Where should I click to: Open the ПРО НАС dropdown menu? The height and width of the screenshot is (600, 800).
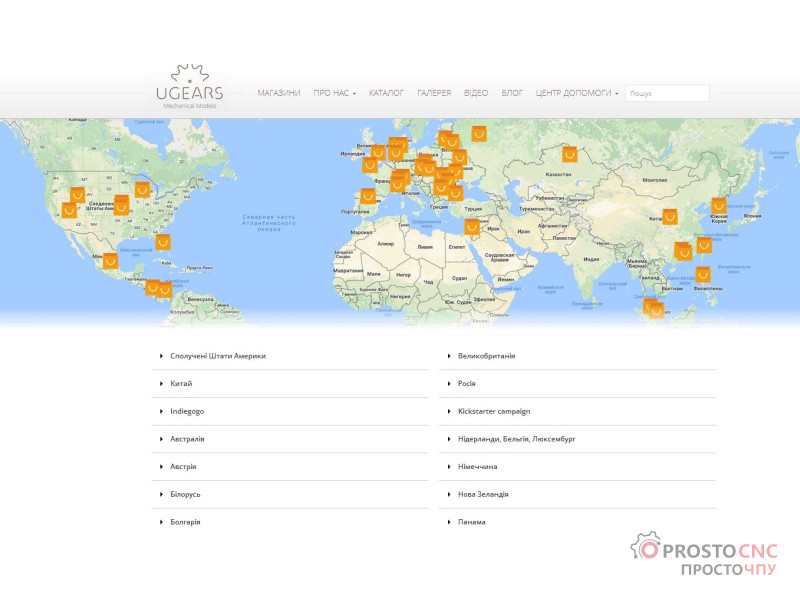(334, 93)
